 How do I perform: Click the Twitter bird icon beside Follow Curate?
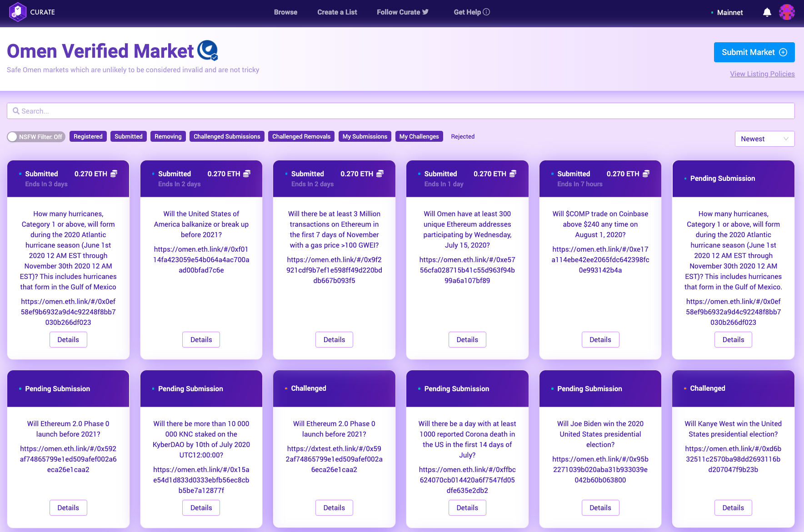click(x=425, y=12)
